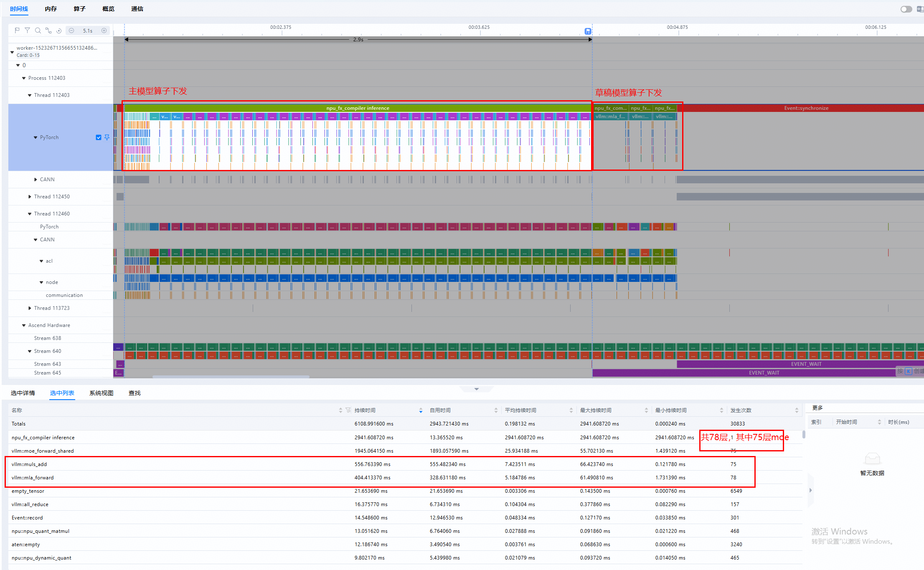Viewport: 924px width, 570px height.
Task: Select Stream 643 lane
Action: [61, 364]
